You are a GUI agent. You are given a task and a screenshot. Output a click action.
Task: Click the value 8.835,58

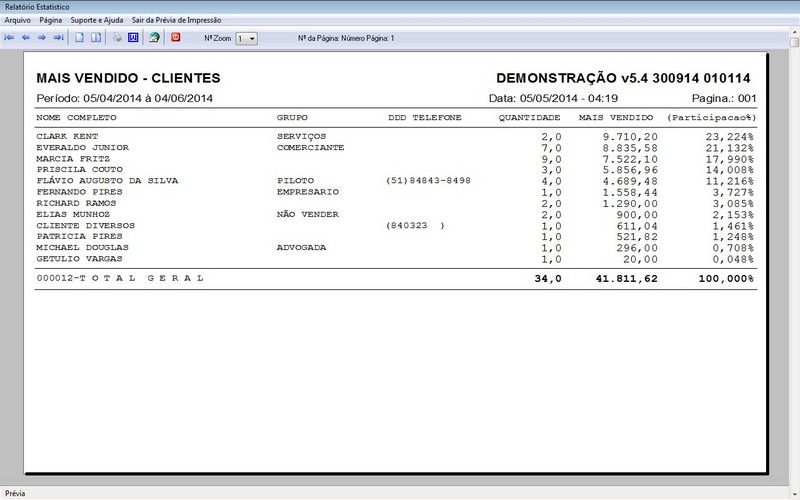[x=630, y=148]
